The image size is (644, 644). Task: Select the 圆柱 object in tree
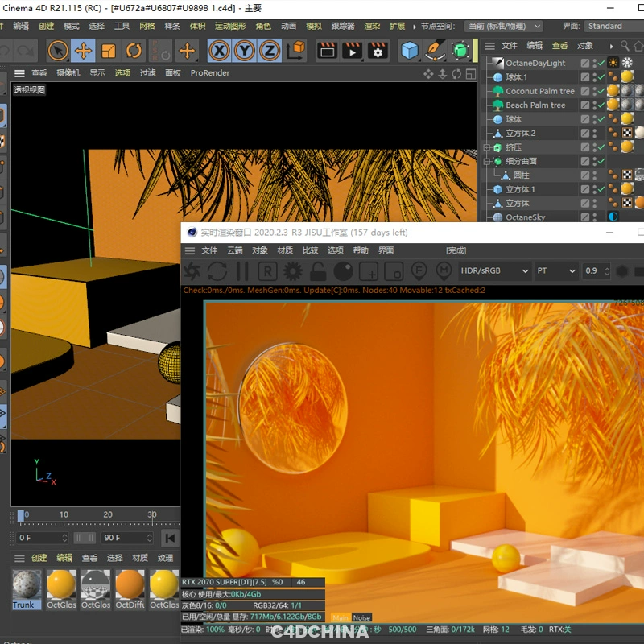pos(521,175)
